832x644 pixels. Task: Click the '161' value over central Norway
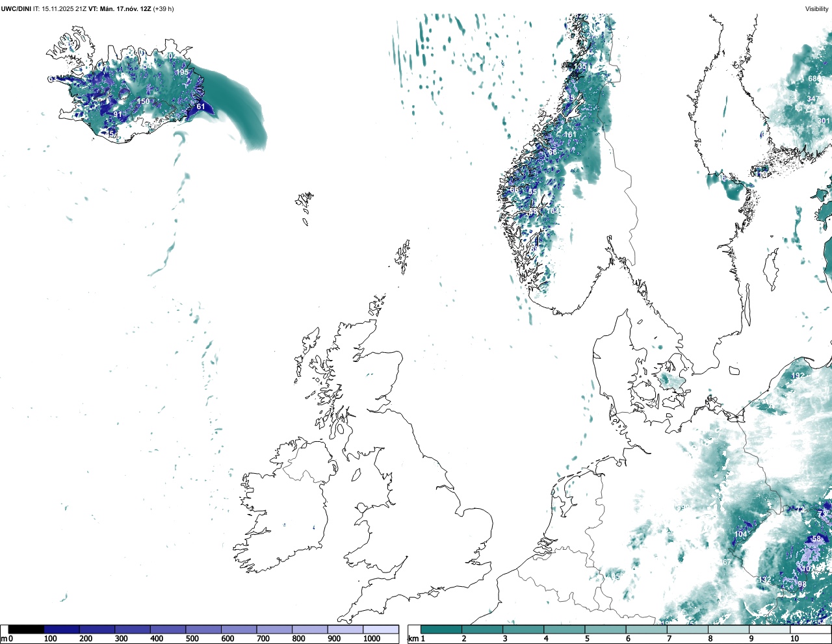570,135
